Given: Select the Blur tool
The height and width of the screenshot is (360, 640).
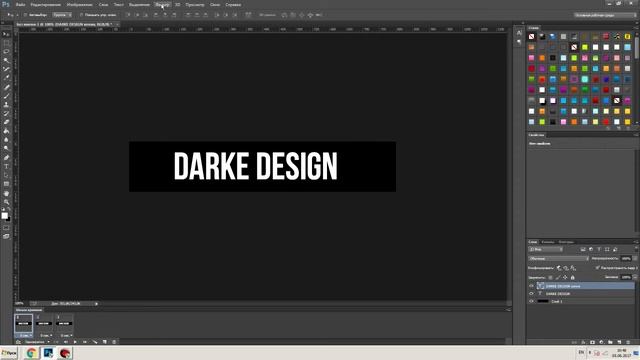Looking at the screenshot, I should coord(6,140).
